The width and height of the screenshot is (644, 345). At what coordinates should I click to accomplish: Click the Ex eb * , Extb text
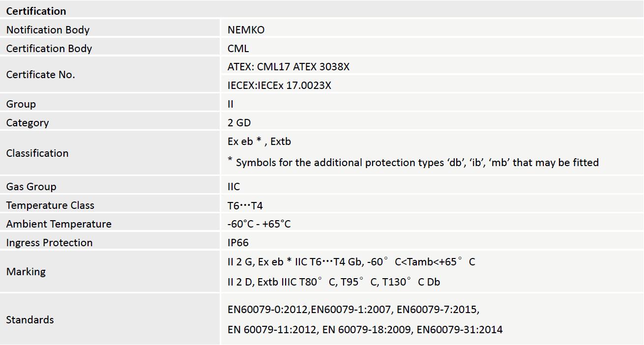pyautogui.click(x=259, y=142)
